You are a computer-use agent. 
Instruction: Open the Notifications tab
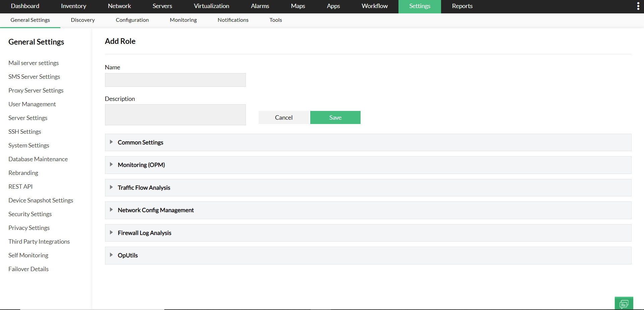coord(233,20)
